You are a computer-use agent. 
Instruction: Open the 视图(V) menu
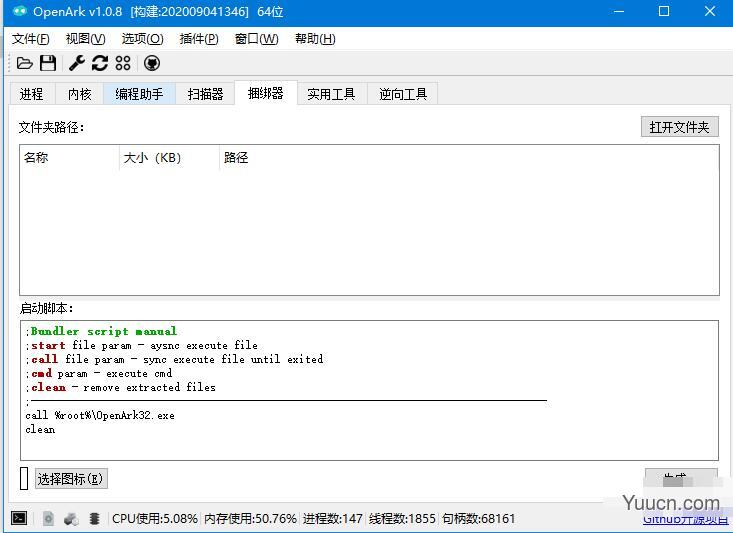tap(86, 39)
